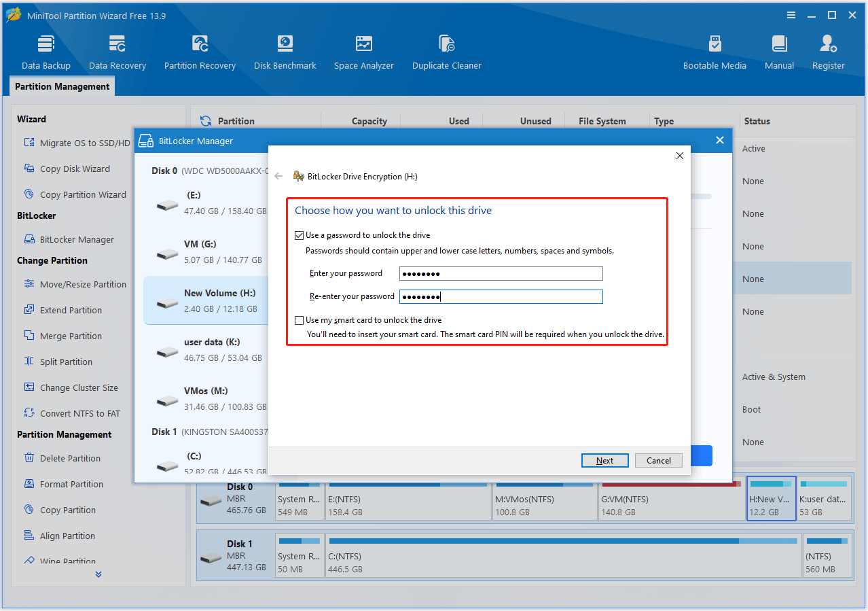Choose Convert NTFS to FAT
This screenshot has width=868, height=611.
click(x=71, y=413)
